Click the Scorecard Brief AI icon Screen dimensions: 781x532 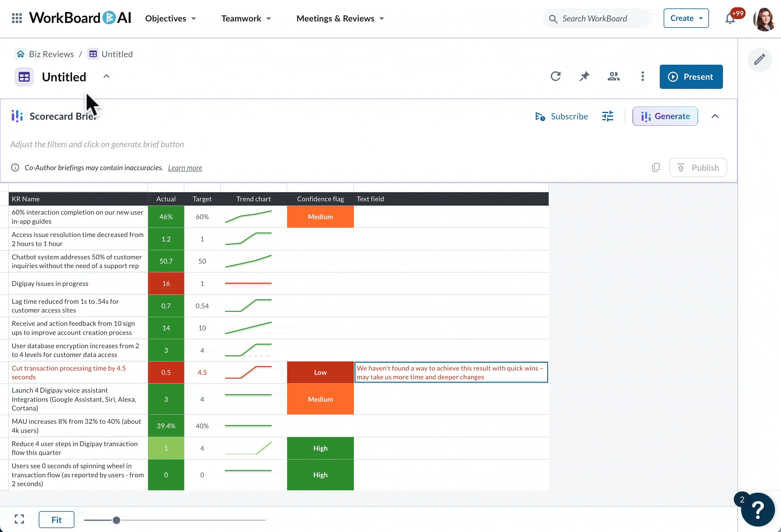pos(17,116)
